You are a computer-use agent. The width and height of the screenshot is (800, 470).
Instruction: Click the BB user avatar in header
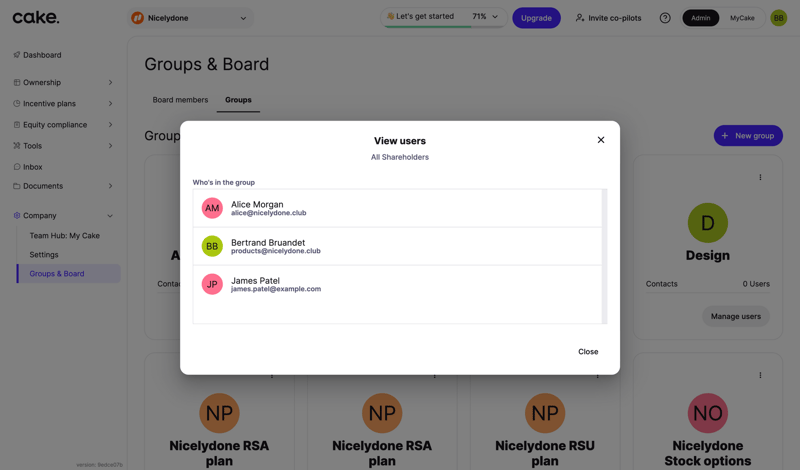click(778, 18)
